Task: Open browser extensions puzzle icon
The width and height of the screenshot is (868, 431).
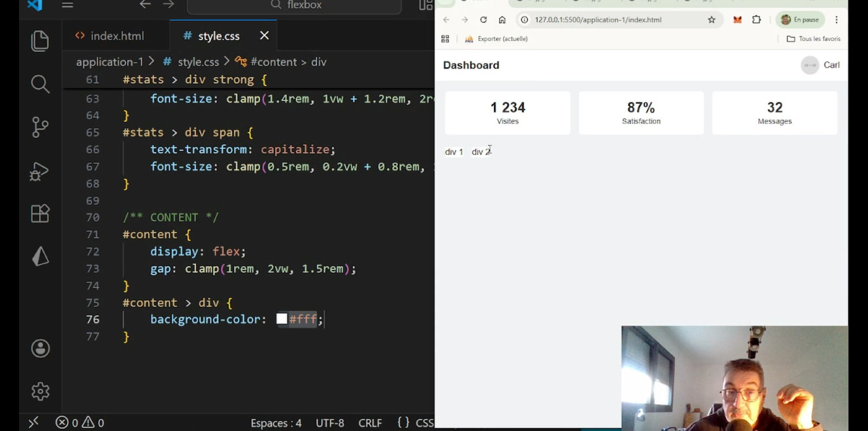Action: [756, 20]
